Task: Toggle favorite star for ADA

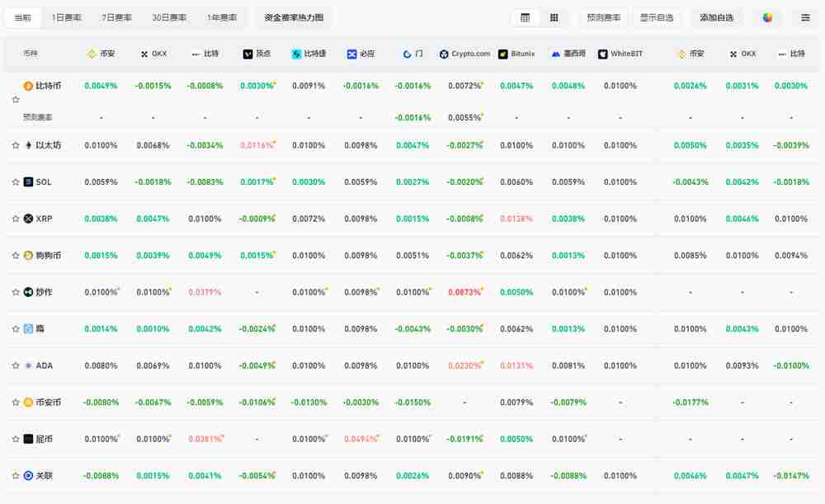Action: click(x=16, y=365)
